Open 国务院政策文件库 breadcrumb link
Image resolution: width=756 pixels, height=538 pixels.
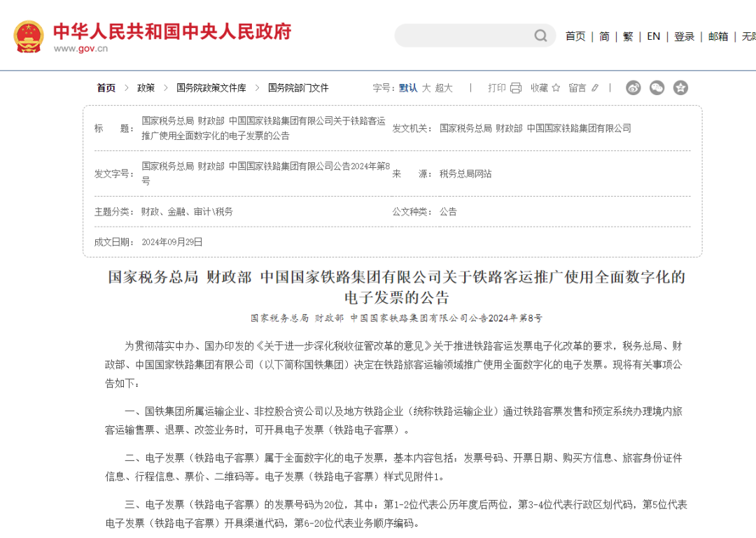point(211,88)
